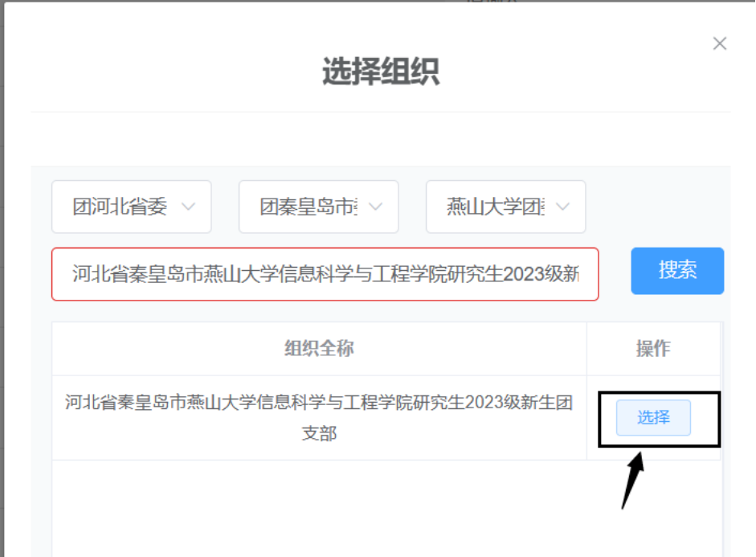Screen dimensions: 756x557
Task: Click the empty table area below the result
Action: tap(319, 506)
